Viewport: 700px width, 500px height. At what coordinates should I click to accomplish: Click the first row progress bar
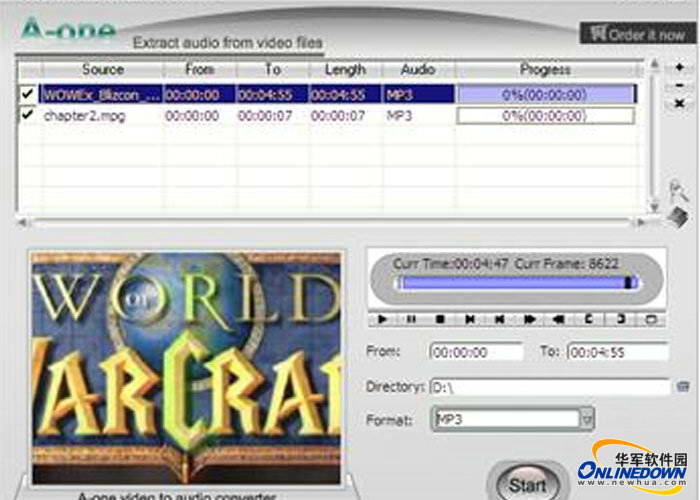pyautogui.click(x=545, y=94)
